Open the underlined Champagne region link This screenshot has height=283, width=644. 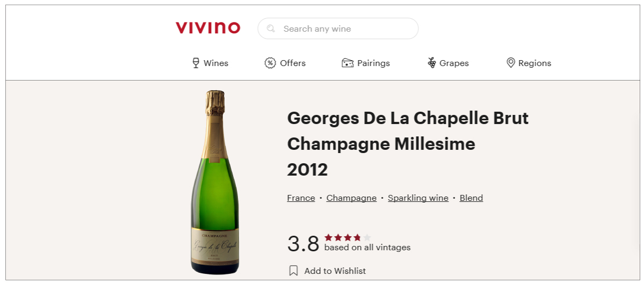[351, 198]
